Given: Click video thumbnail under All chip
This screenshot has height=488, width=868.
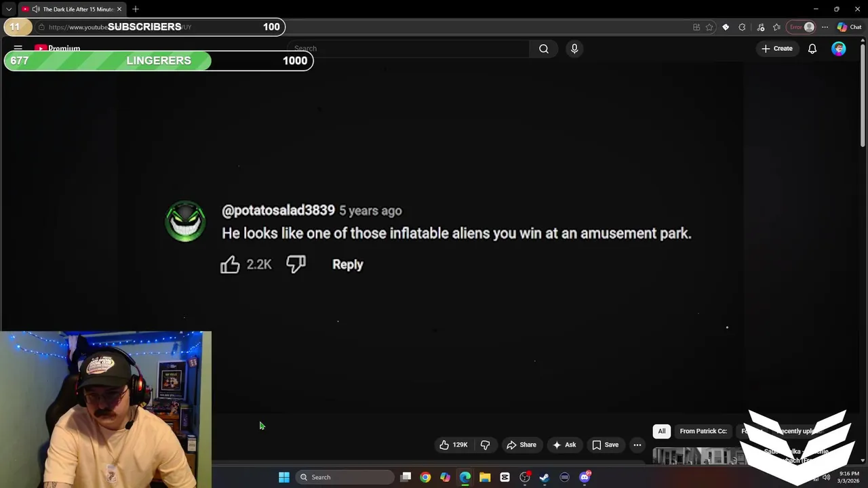Looking at the screenshot, I should pyautogui.click(x=698, y=456).
